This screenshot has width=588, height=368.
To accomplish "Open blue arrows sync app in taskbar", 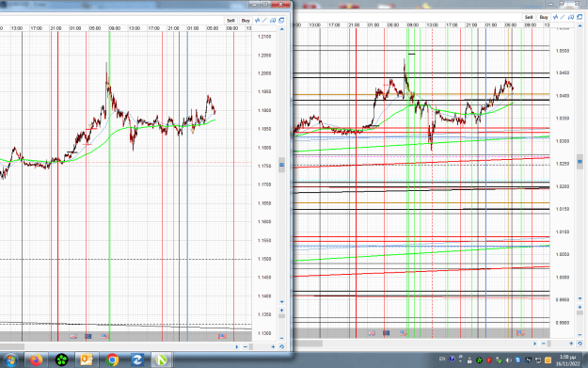I will coord(136,360).
